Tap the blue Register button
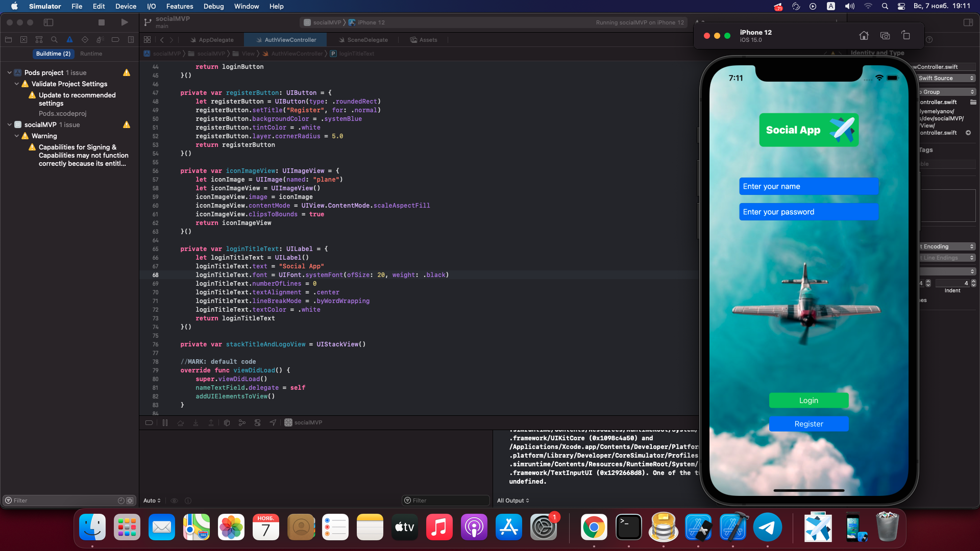Image resolution: width=980 pixels, height=551 pixels. pyautogui.click(x=808, y=424)
